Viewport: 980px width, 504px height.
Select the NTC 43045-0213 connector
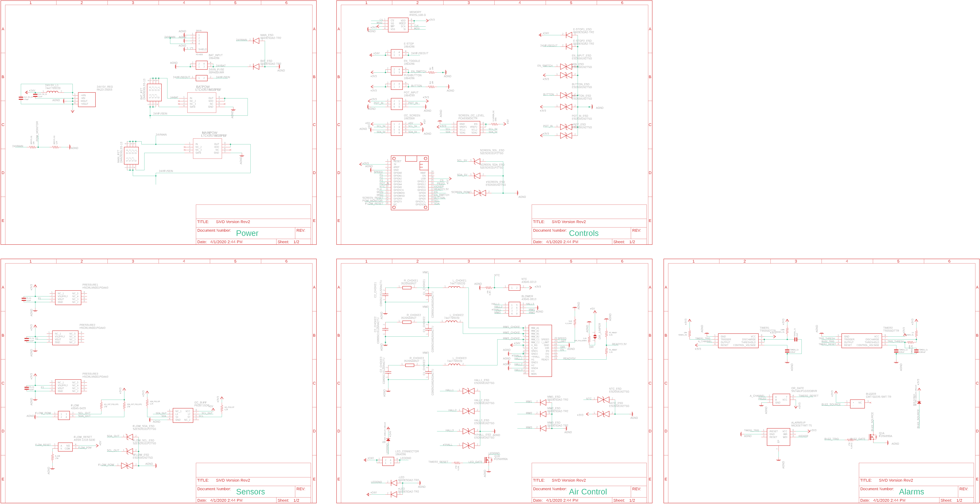coord(514,287)
